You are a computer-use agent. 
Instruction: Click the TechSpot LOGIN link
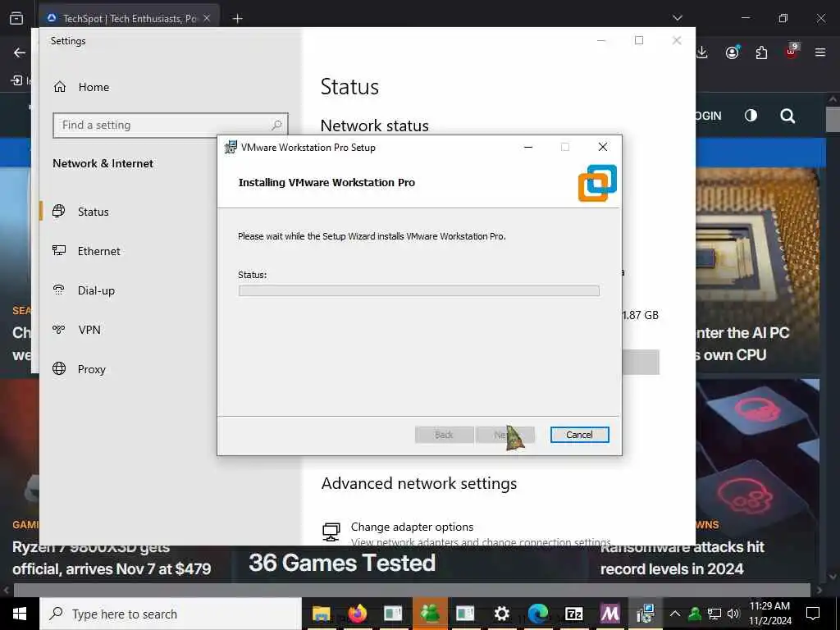(709, 116)
